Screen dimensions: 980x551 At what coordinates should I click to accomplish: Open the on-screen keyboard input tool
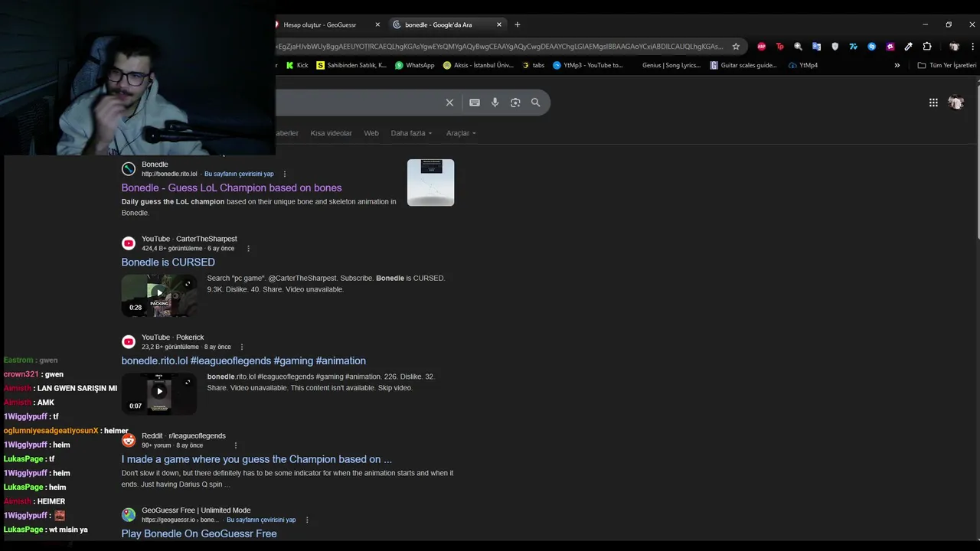click(x=475, y=103)
